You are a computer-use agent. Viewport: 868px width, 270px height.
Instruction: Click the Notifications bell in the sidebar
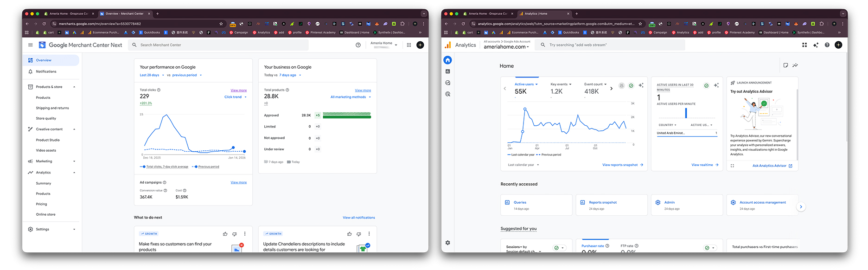31,71
